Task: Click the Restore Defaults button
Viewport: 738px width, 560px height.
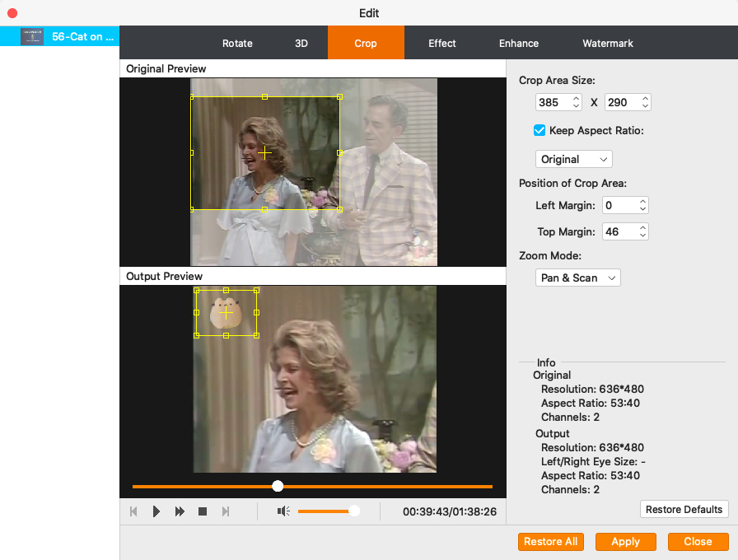Action: pos(684,509)
